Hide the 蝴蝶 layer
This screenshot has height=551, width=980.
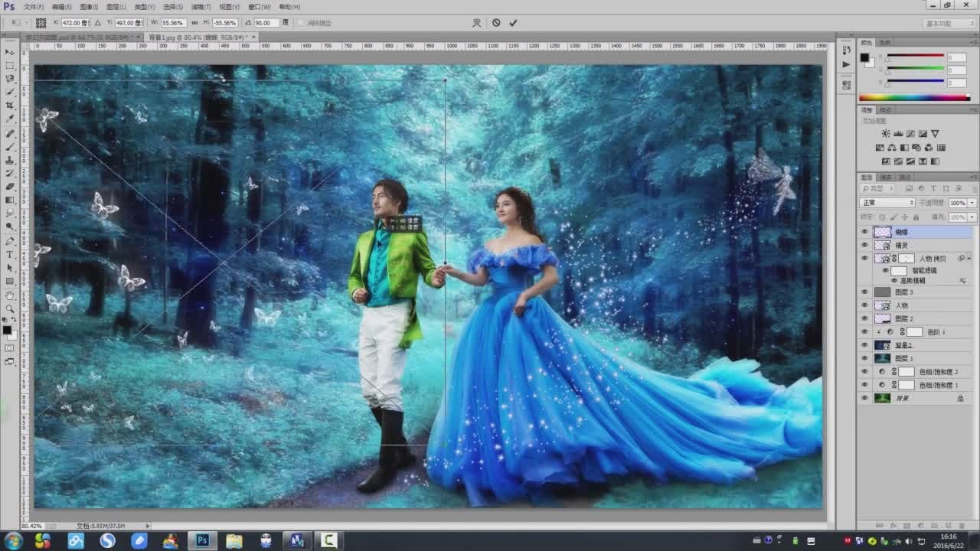pyautogui.click(x=865, y=232)
